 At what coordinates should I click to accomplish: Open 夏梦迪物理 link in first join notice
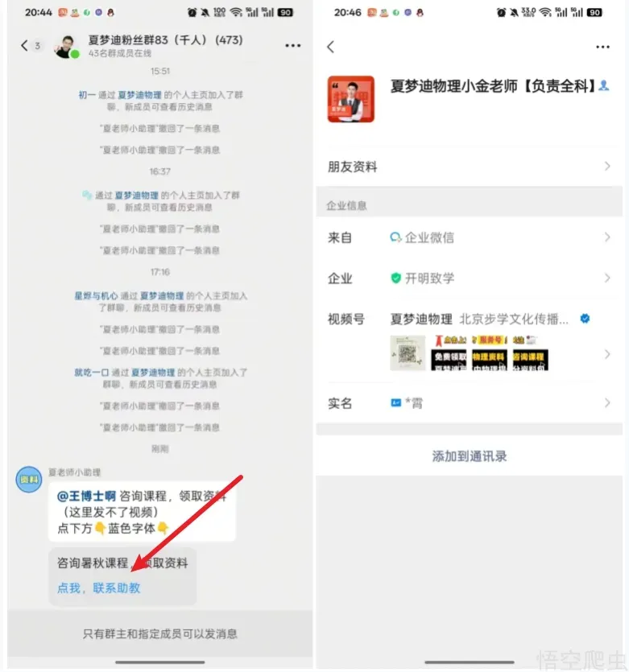pyautogui.click(x=139, y=95)
